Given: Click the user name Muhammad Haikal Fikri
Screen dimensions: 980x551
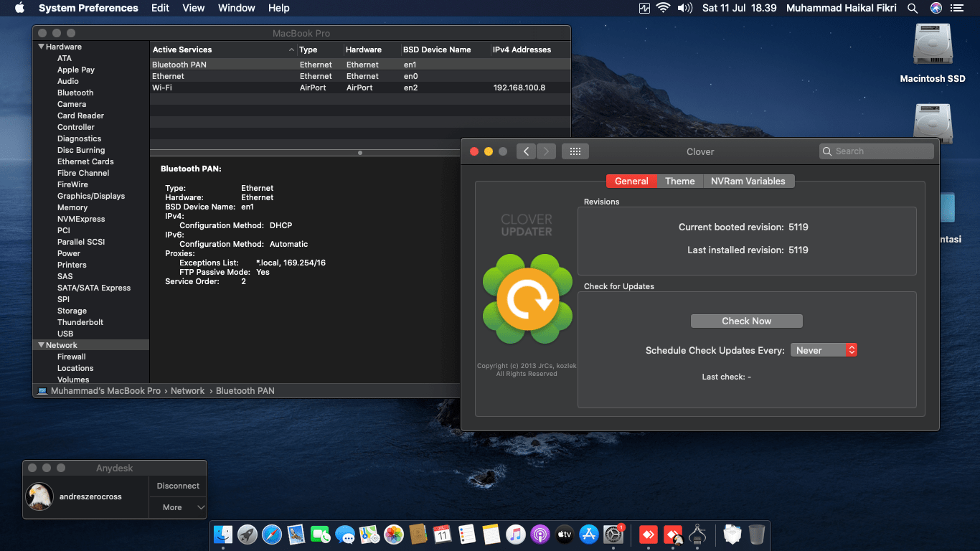Looking at the screenshot, I should coord(842,8).
